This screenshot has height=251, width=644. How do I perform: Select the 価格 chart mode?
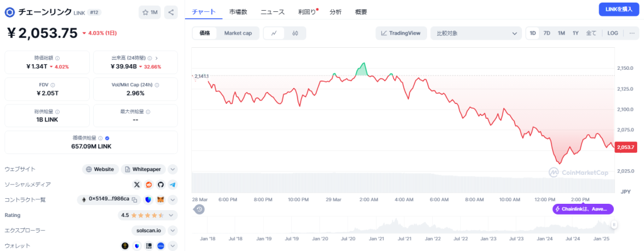click(x=204, y=33)
